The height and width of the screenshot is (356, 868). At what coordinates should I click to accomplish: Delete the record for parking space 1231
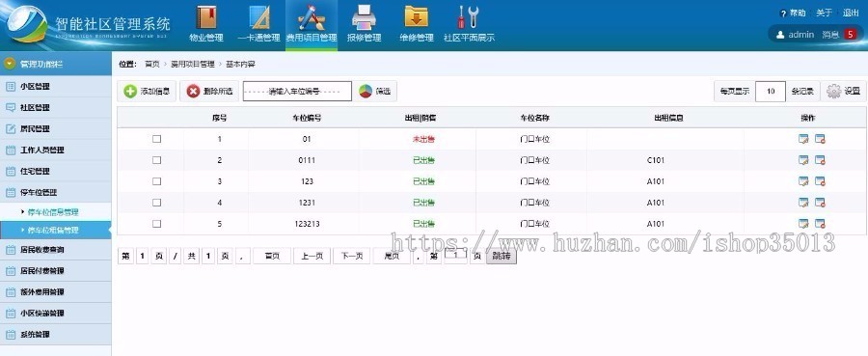(820, 203)
